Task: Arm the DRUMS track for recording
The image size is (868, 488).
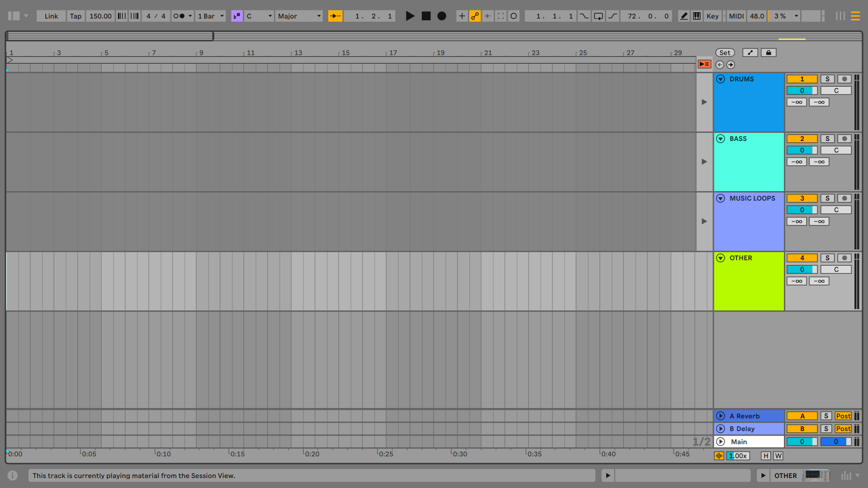Action: click(844, 79)
